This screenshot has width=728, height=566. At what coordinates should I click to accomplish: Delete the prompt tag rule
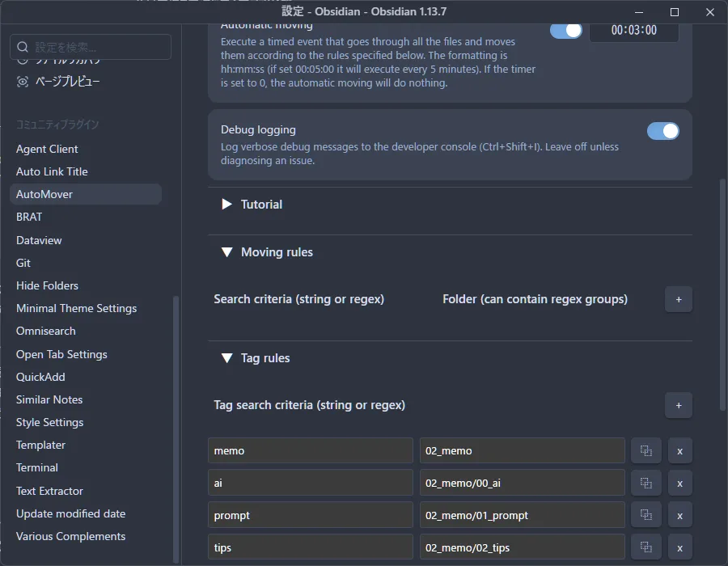click(679, 515)
